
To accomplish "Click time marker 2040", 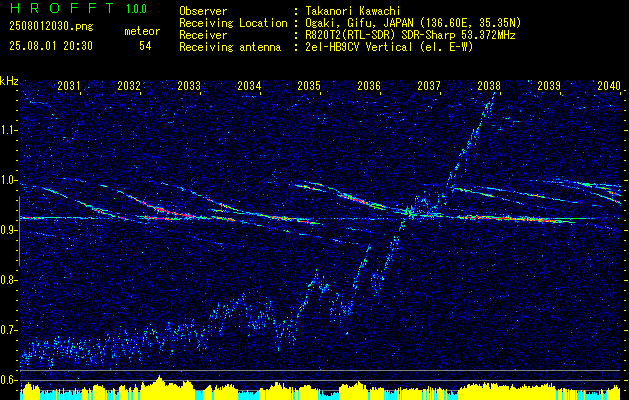I will click(x=609, y=86).
